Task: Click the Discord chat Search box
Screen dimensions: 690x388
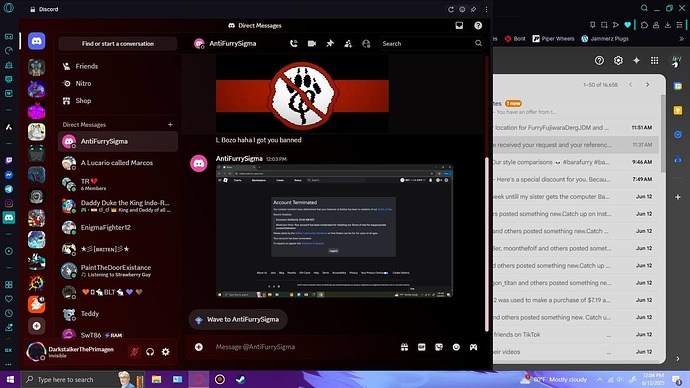Action: click(431, 44)
